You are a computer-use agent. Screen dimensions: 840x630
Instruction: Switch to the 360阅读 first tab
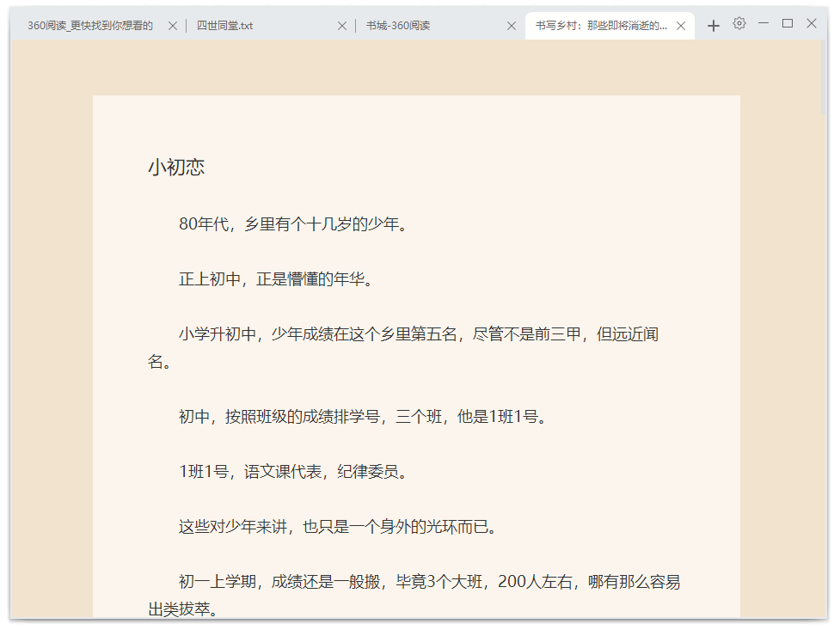click(90, 26)
